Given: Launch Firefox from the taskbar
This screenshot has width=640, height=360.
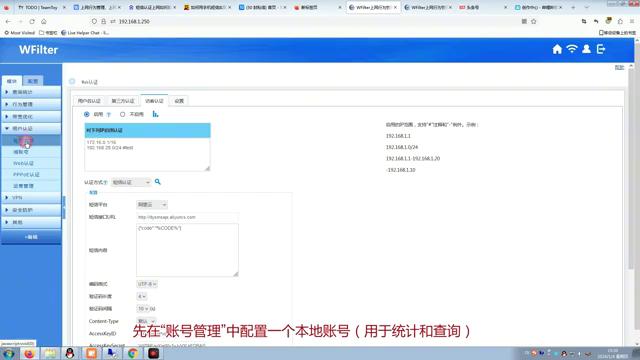Looking at the screenshot, I should (x=29, y=353).
